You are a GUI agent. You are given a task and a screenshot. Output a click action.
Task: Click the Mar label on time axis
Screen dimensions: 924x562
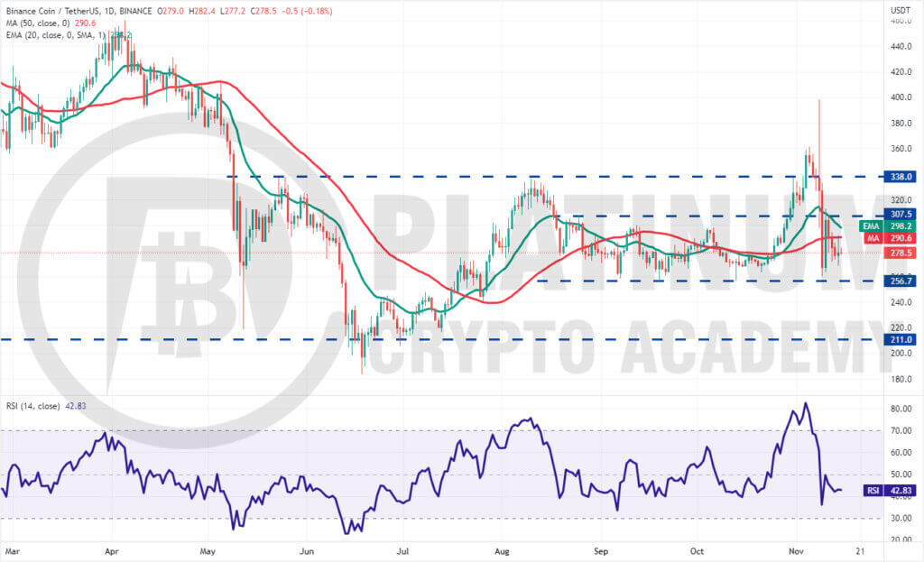[x=13, y=551]
